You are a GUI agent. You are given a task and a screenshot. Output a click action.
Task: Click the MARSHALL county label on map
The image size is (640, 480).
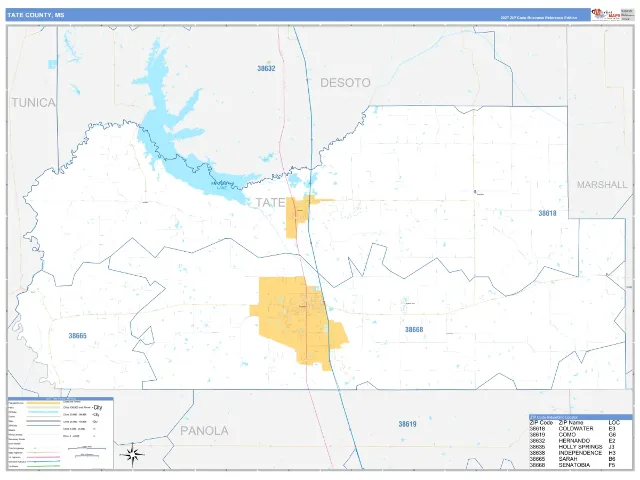coord(602,185)
